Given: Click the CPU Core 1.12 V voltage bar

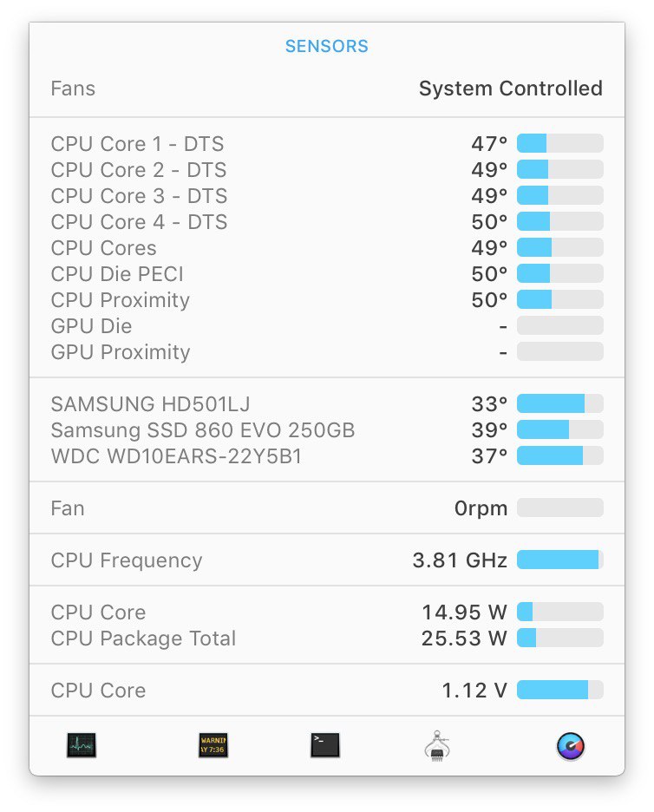Looking at the screenshot, I should click(x=560, y=690).
